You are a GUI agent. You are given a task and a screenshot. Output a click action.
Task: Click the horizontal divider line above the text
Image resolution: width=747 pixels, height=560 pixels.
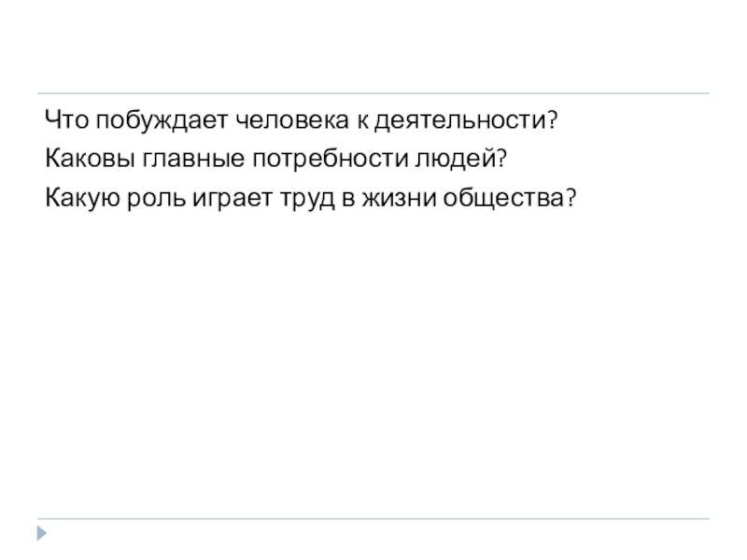tap(373, 93)
